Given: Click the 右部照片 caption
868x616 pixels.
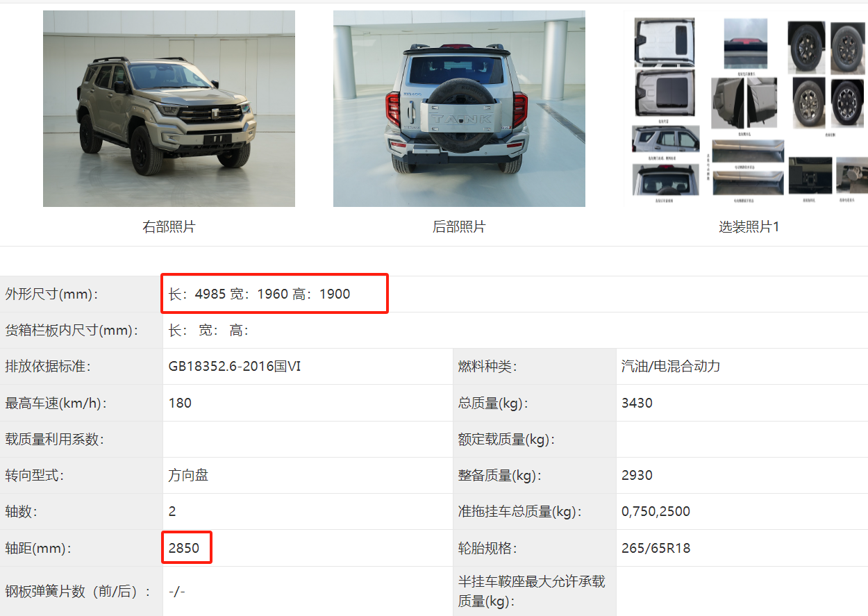Looking at the screenshot, I should (x=169, y=226).
